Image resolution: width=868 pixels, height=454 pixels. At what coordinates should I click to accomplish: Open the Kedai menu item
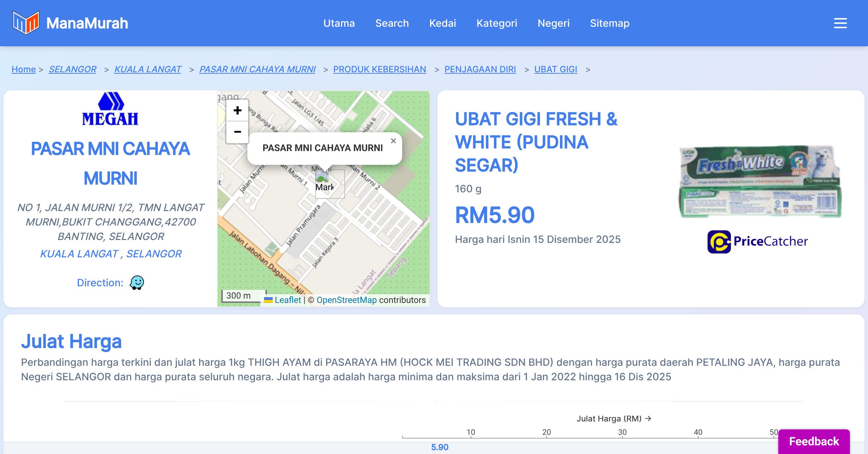[443, 23]
